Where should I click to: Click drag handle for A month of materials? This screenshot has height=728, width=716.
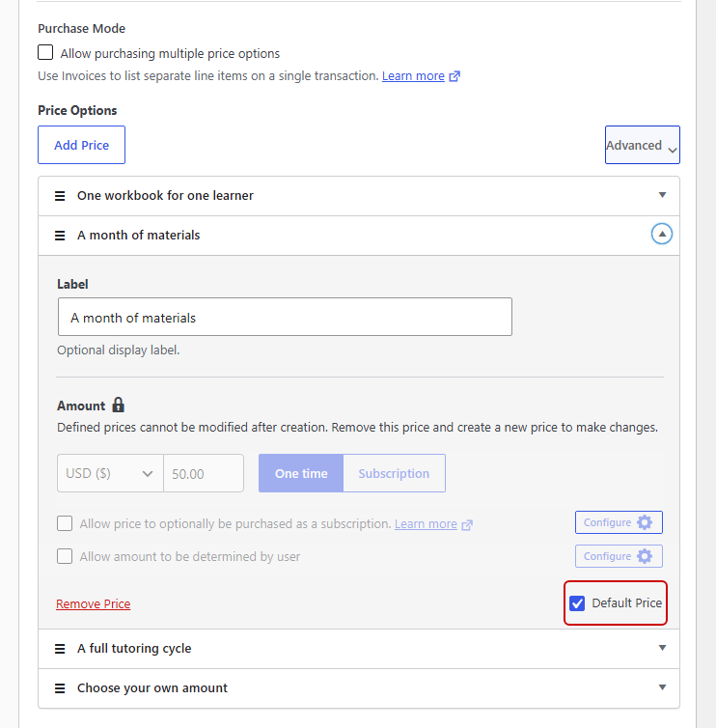[60, 236]
